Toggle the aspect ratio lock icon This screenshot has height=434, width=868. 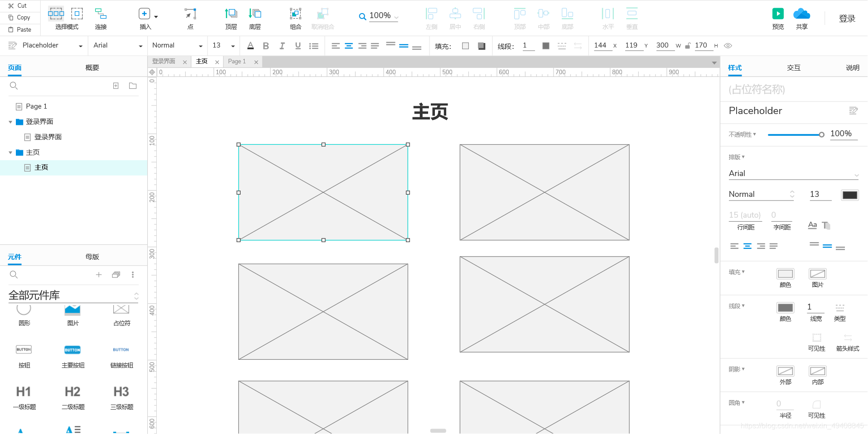pos(688,46)
